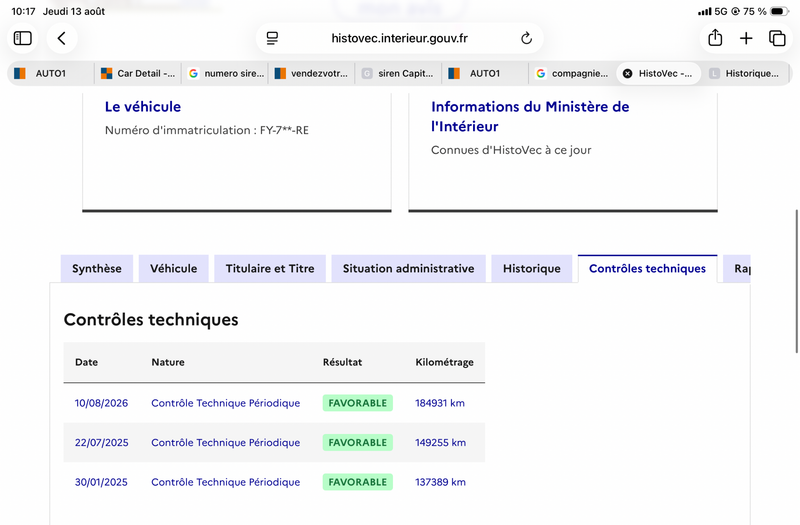Click the 149255 km mileage value
This screenshot has width=800, height=525.
click(440, 442)
